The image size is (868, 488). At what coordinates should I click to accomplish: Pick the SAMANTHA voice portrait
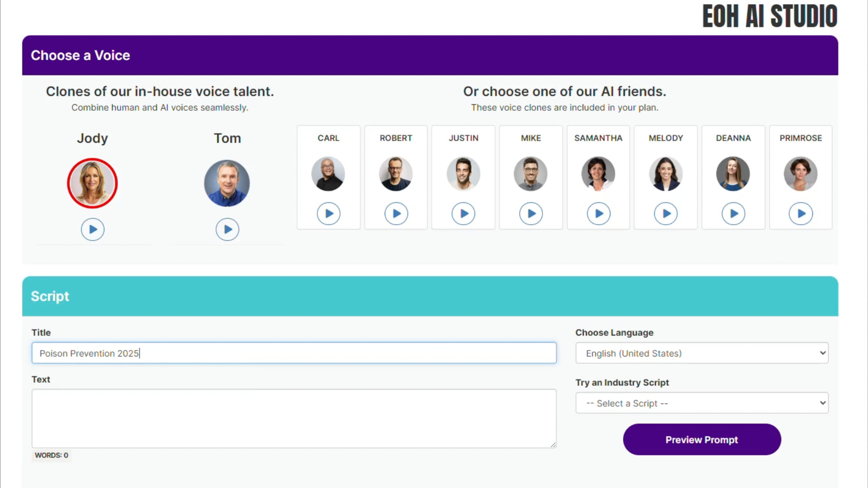599,174
